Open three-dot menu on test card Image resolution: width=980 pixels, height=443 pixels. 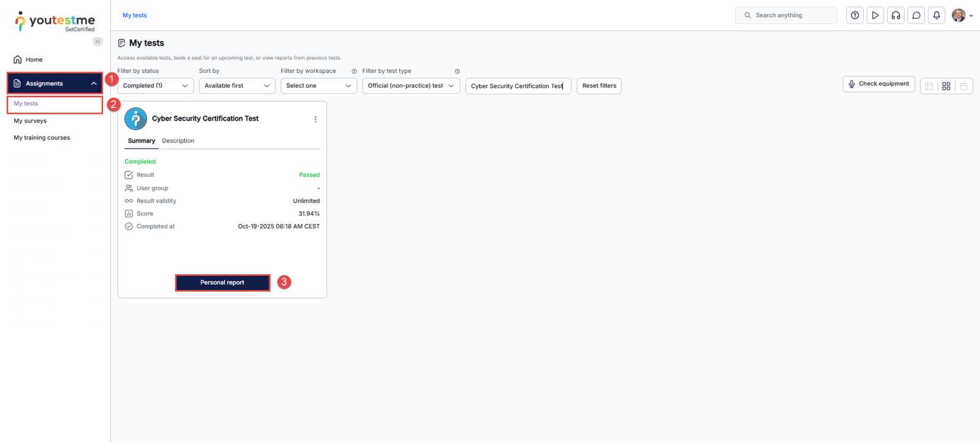click(315, 119)
